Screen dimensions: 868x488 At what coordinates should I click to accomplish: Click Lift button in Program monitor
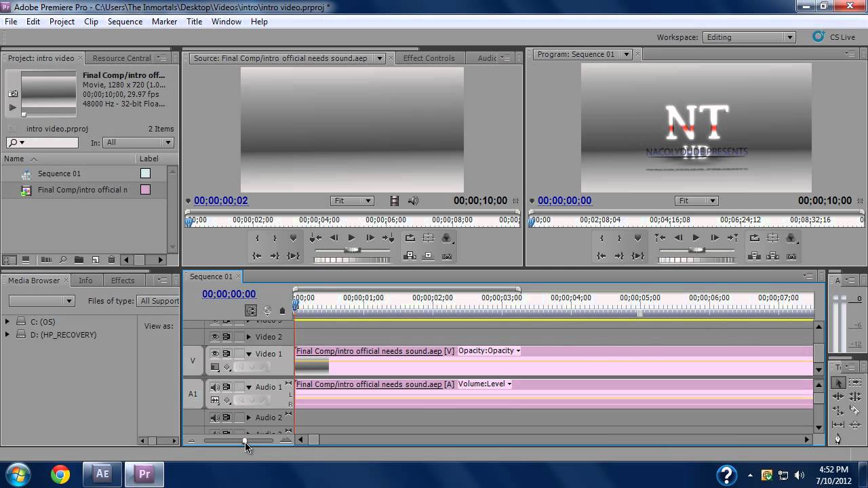pyautogui.click(x=754, y=256)
